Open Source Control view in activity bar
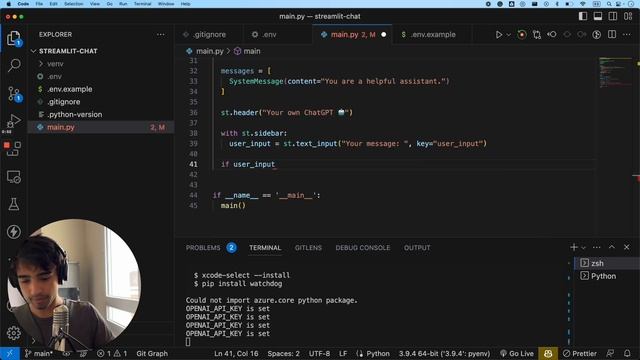This screenshot has height=360, width=640. (x=13, y=94)
